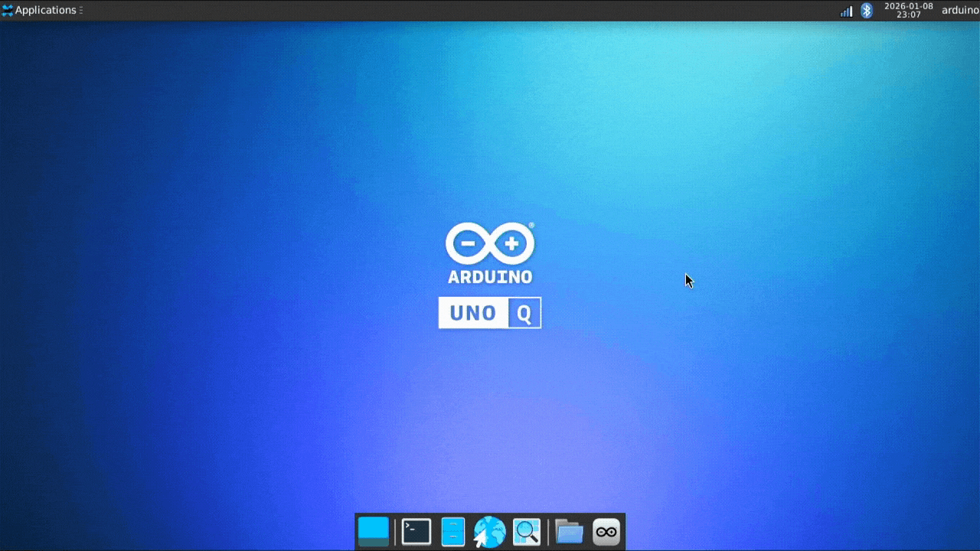This screenshot has height=551, width=980.
Task: Open the arduino user menu
Action: coord(960,11)
